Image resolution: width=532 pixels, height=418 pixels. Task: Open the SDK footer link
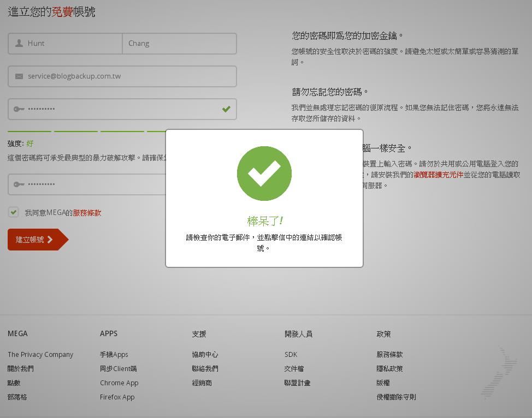(291, 354)
